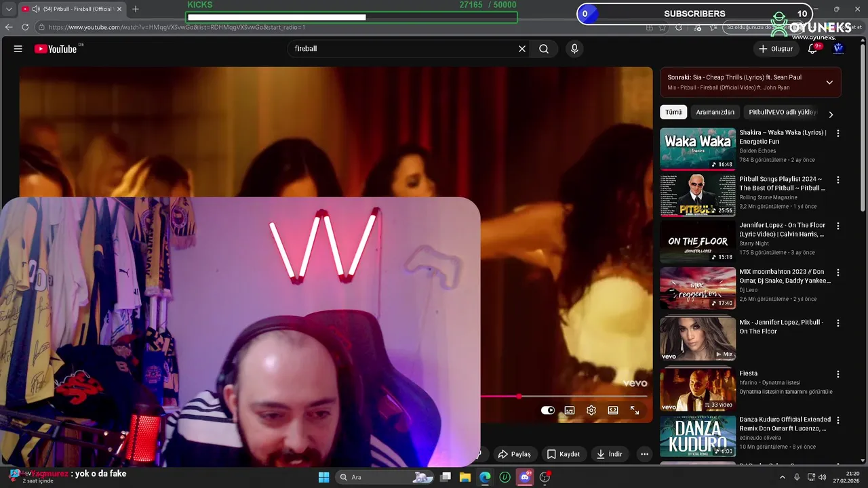
Task: Reload the page
Action: 25,27
